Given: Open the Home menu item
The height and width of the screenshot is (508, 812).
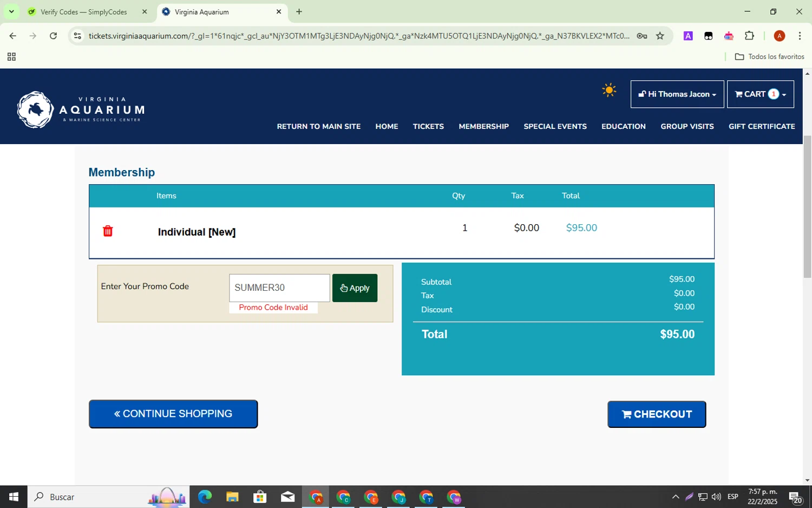Looking at the screenshot, I should 387,126.
